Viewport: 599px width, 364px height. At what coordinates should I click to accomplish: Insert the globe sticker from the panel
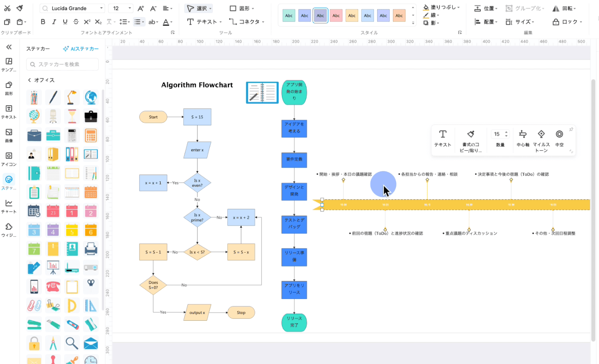click(91, 97)
